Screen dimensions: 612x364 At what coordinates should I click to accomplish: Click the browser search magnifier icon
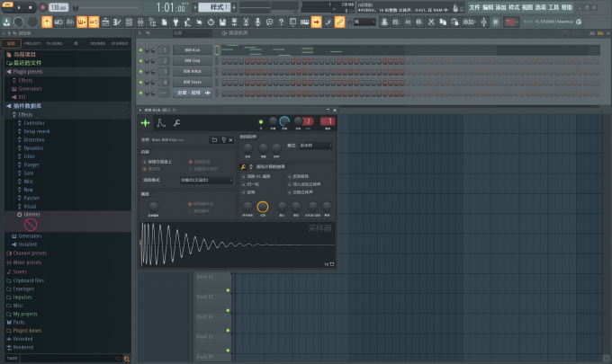(127, 359)
